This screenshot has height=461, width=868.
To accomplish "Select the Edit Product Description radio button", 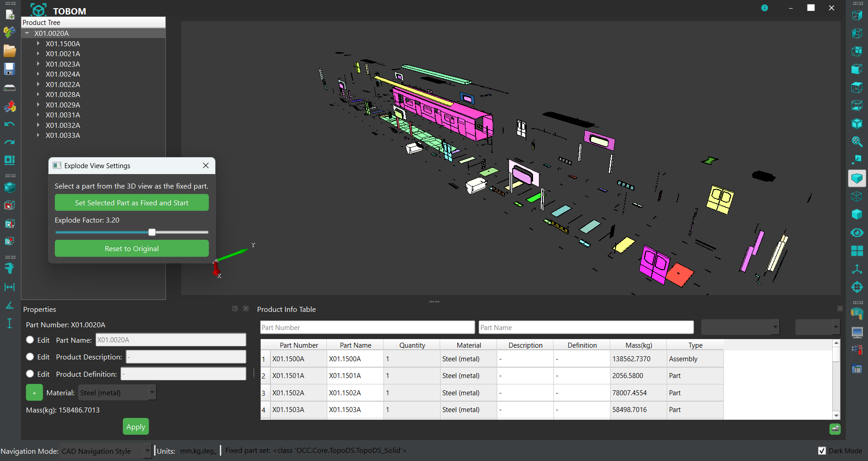I will 30,357.
